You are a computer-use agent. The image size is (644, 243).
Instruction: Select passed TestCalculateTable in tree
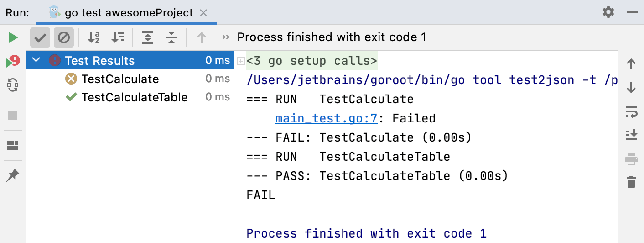tap(135, 97)
